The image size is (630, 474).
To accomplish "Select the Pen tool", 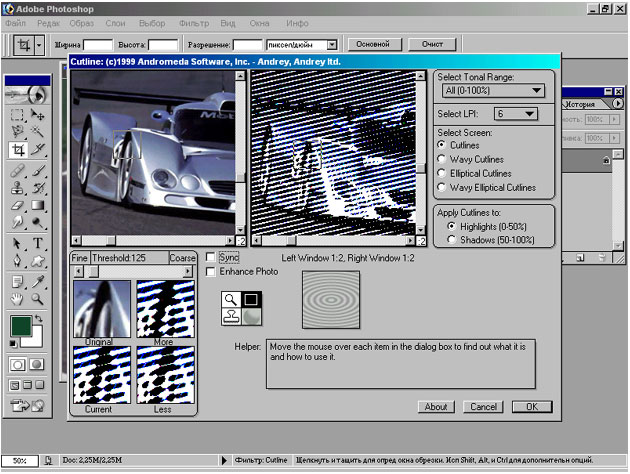I will pyautogui.click(x=17, y=261).
